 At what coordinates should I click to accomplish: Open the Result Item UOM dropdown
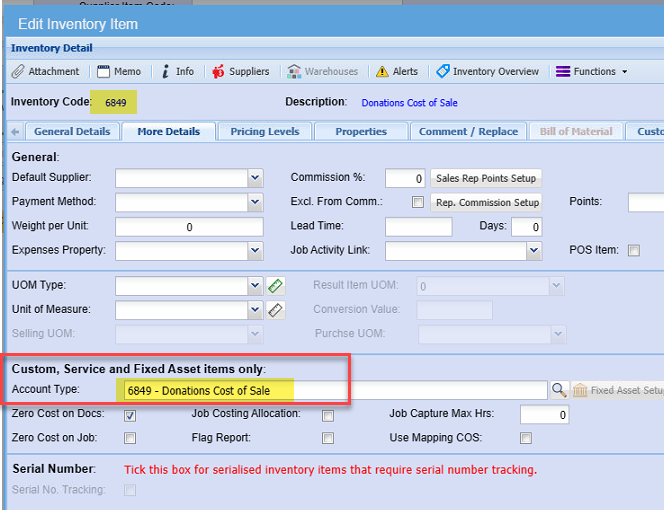pos(556,286)
